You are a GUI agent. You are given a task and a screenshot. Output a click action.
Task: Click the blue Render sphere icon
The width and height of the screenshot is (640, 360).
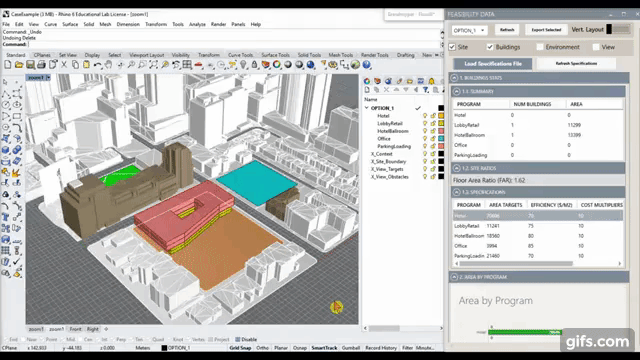pyautogui.click(x=311, y=64)
